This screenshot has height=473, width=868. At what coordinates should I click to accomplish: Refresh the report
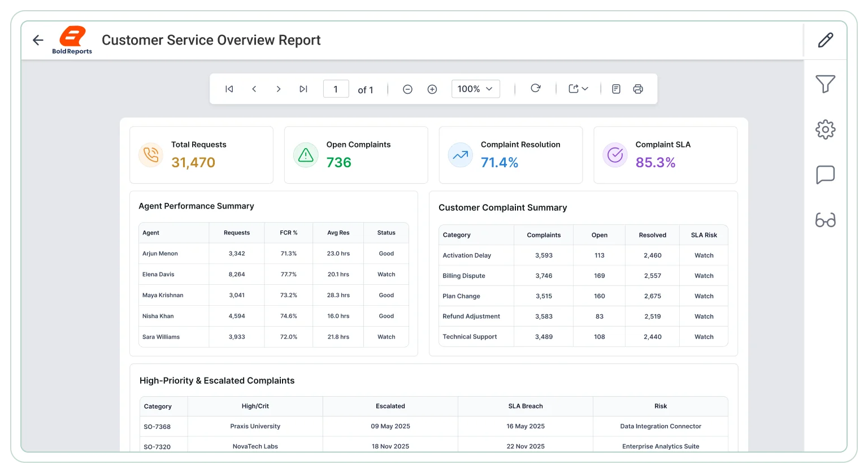(536, 88)
